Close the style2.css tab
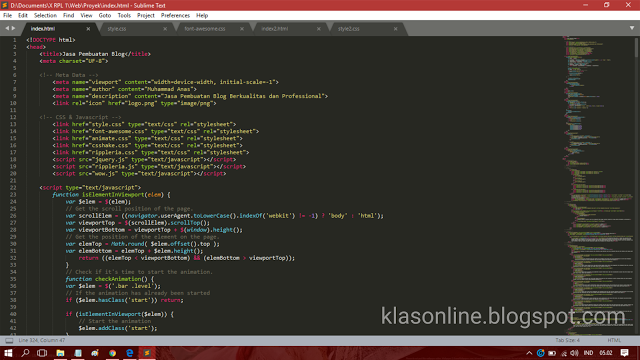This screenshot has width=640, height=360. (395, 29)
